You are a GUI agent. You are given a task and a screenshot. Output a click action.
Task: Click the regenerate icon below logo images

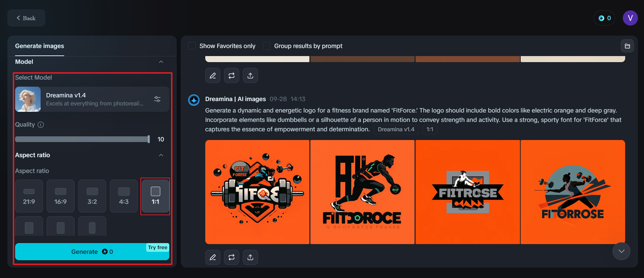tap(231, 257)
